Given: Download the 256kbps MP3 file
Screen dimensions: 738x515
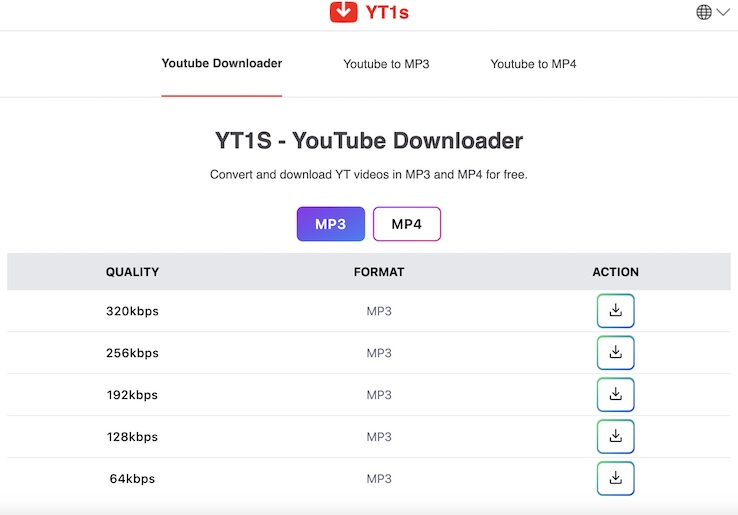Looking at the screenshot, I should click(615, 353).
